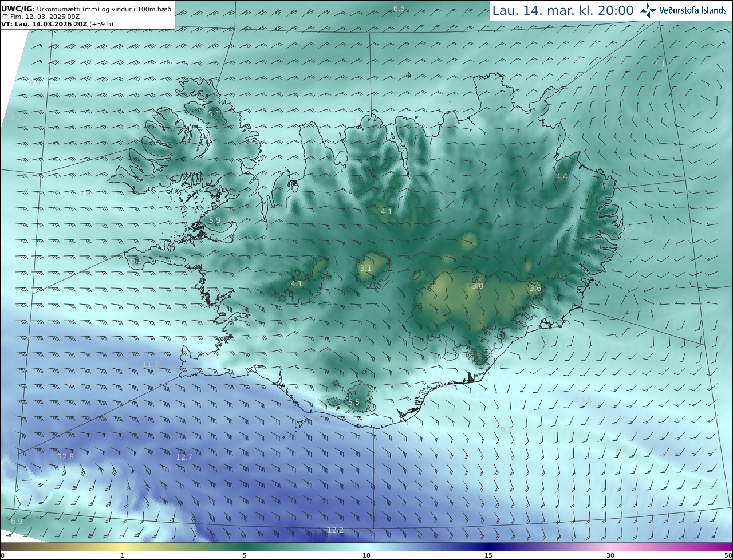Click the Veðurstofa Íslands logo icon
Viewport: 733px width, 560px height.
[648, 10]
